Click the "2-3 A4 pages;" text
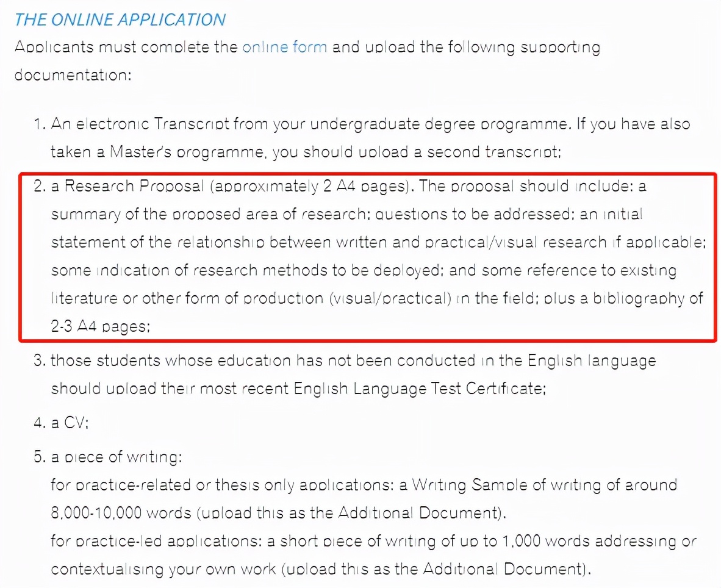Image resolution: width=721 pixels, height=588 pixels. click(x=100, y=326)
